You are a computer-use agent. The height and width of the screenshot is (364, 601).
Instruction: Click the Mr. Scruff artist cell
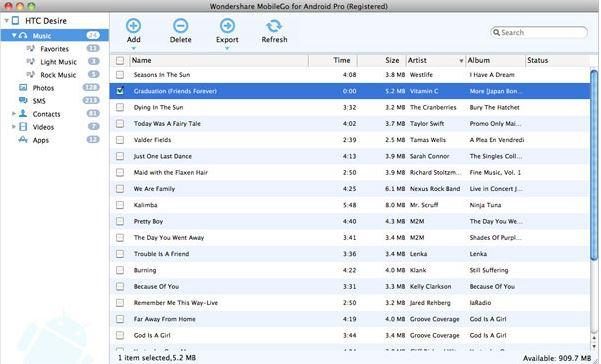(424, 205)
